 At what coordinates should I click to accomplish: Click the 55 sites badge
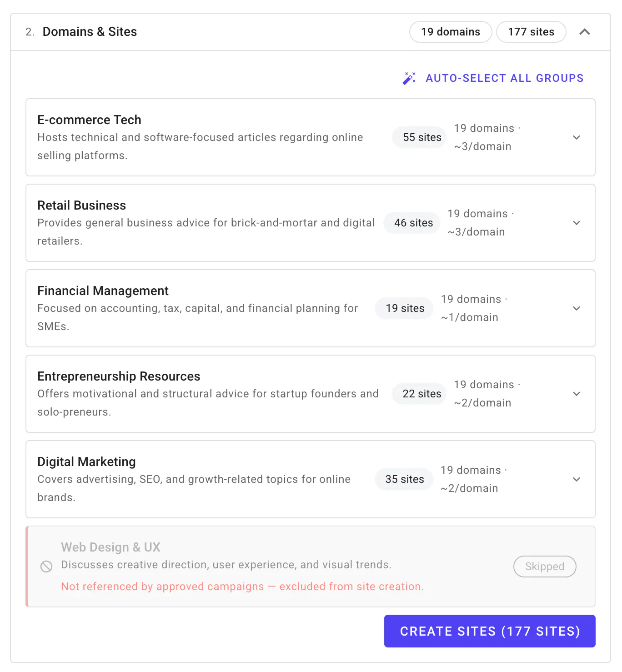click(x=422, y=137)
